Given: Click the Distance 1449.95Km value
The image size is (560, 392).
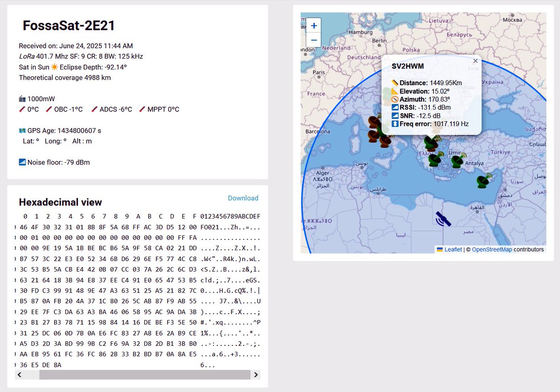Looking at the screenshot, I should coord(445,83).
